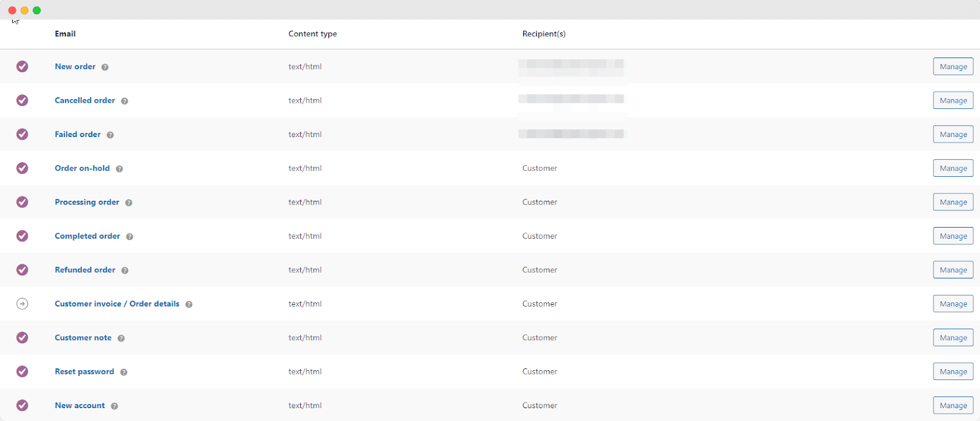Click the enabled status icon for Reset password
Image resolution: width=980 pixels, height=421 pixels.
(22, 371)
